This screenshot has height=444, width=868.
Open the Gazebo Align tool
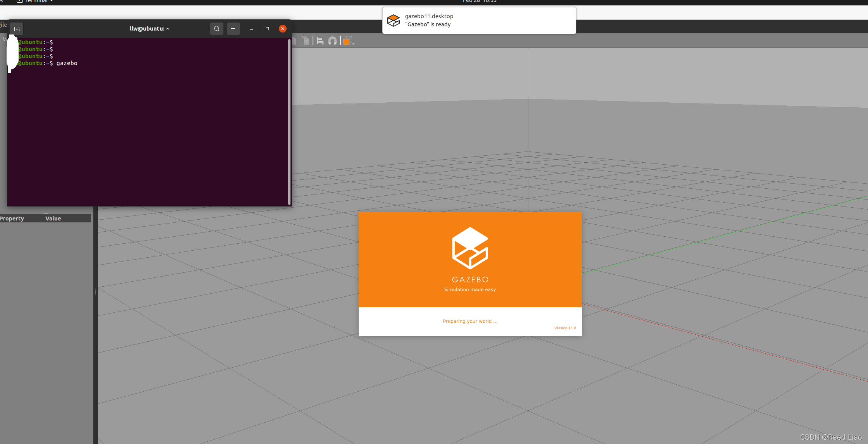coord(320,41)
